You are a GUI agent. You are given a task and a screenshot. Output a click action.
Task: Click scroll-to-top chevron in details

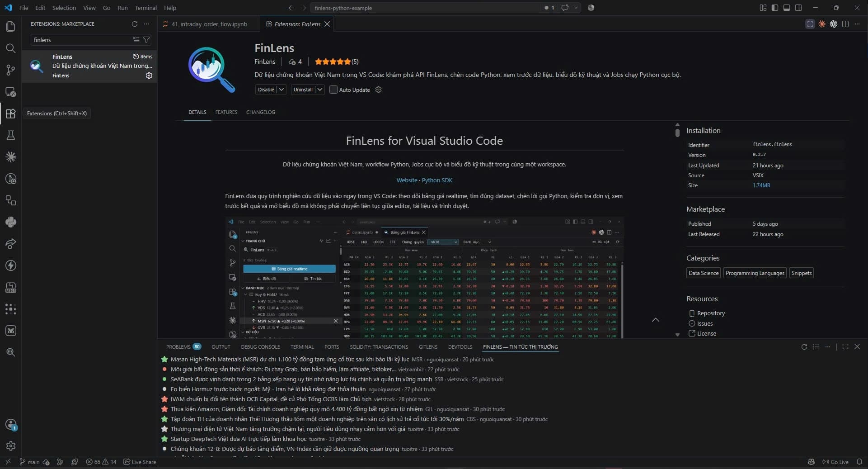coord(656,320)
